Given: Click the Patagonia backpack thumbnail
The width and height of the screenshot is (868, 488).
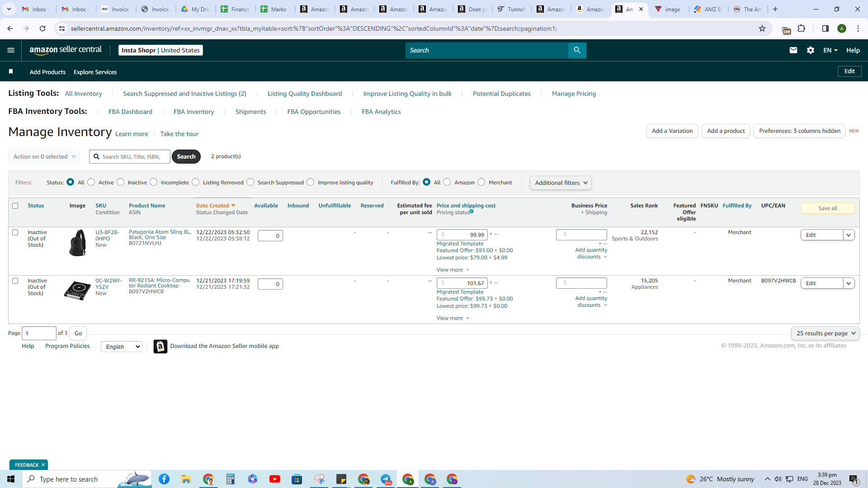Looking at the screenshot, I should tap(78, 243).
